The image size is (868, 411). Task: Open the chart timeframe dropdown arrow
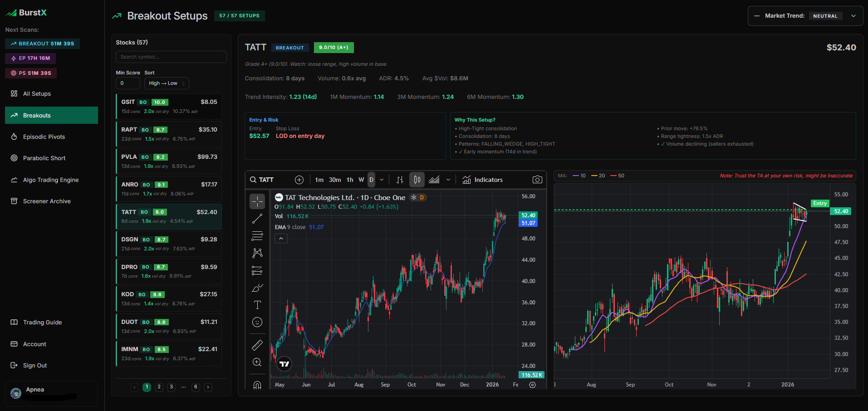click(382, 180)
